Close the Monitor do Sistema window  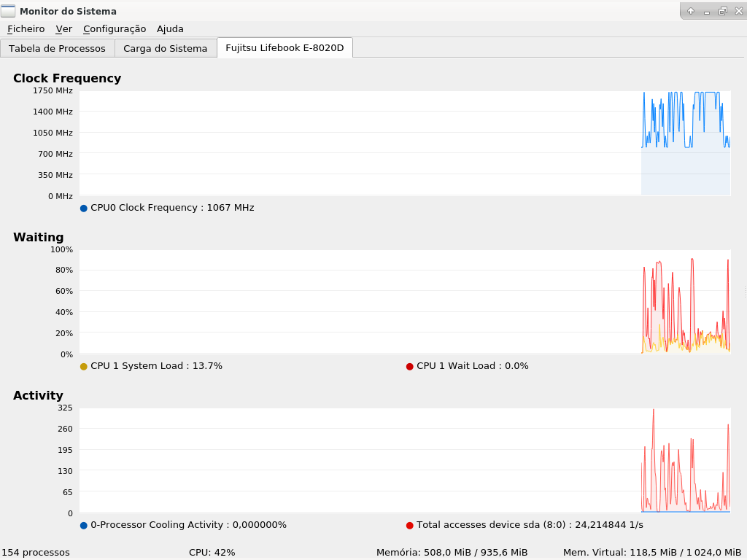click(x=738, y=11)
